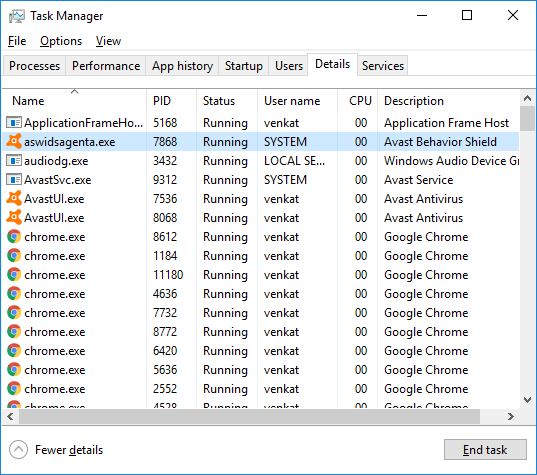Screen dimensions: 537x475
Task: Sort by the Name column header
Action: click(x=75, y=101)
